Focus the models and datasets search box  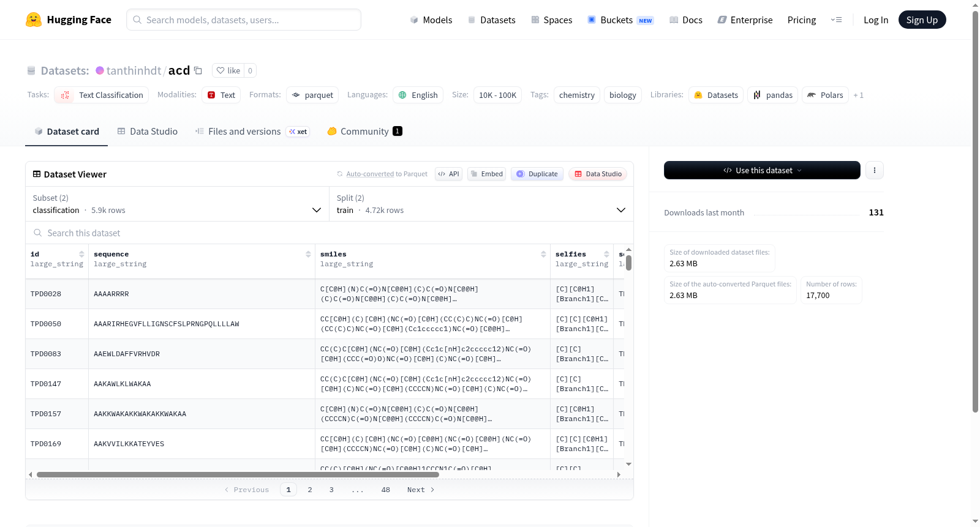(x=244, y=20)
